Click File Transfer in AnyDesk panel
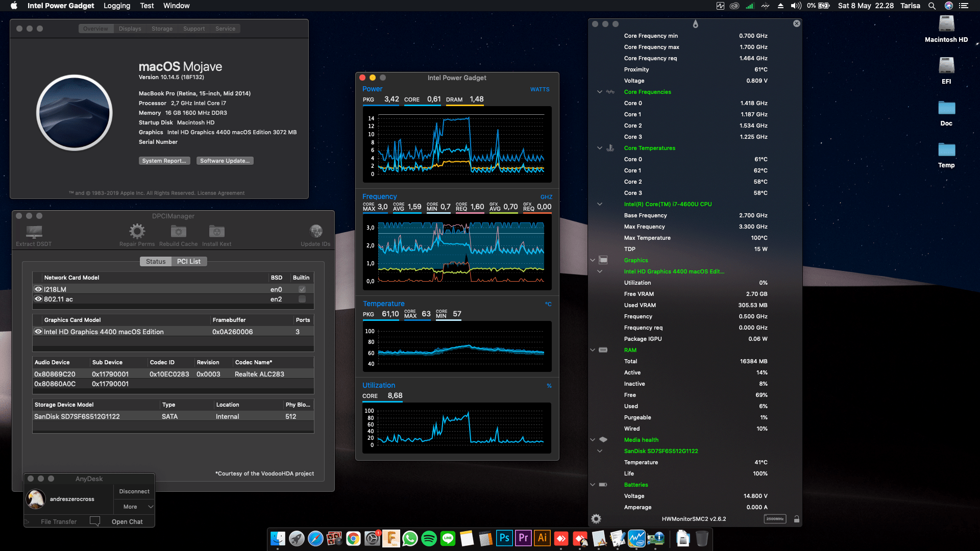The image size is (980, 551). click(x=59, y=521)
